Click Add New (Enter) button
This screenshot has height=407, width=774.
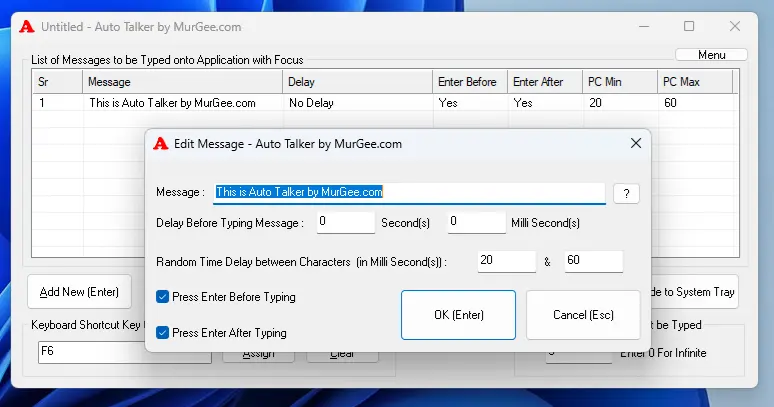(79, 292)
